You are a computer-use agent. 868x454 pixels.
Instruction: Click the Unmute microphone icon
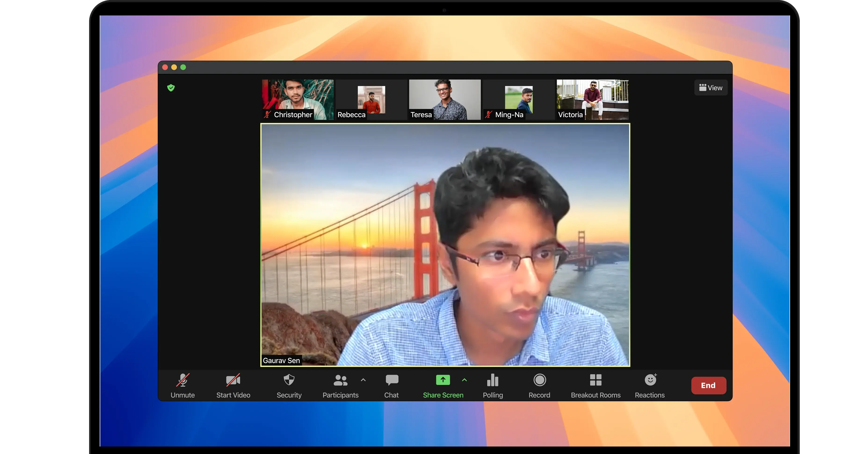click(x=183, y=380)
